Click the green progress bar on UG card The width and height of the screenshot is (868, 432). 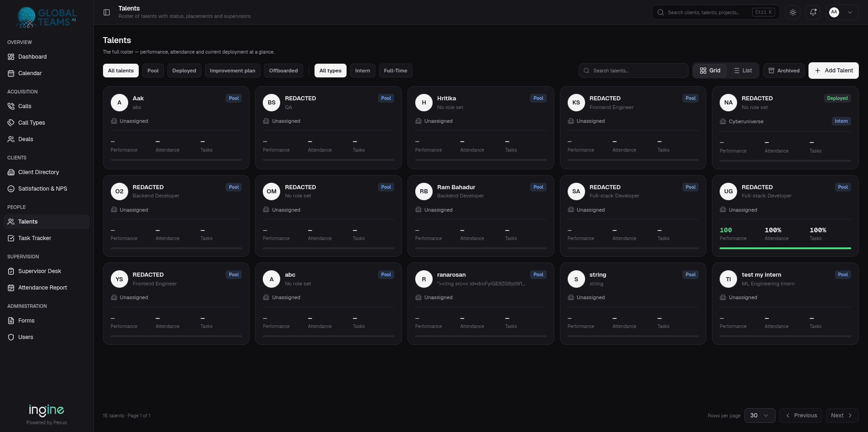pyautogui.click(x=785, y=248)
